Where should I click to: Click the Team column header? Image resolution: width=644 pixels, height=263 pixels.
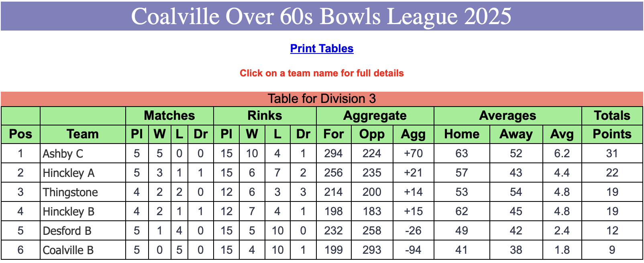(83, 134)
